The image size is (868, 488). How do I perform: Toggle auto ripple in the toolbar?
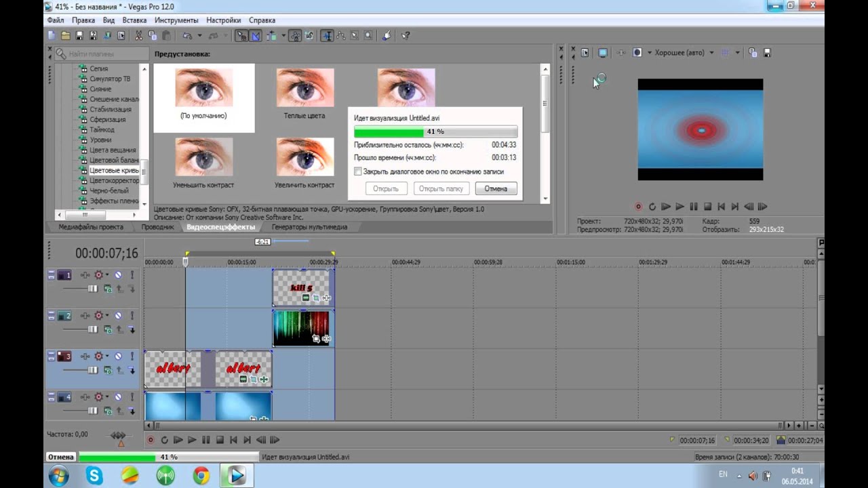coord(271,35)
